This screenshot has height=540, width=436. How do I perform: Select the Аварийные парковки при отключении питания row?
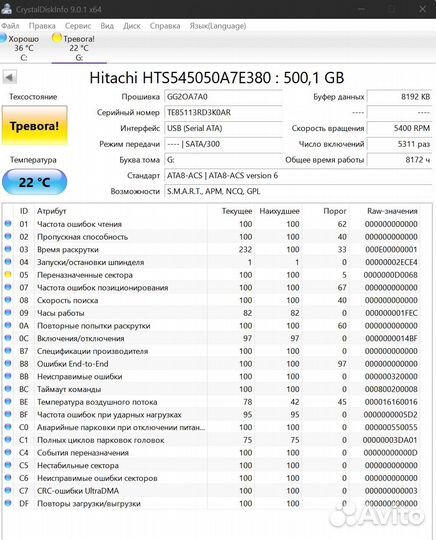point(212,427)
